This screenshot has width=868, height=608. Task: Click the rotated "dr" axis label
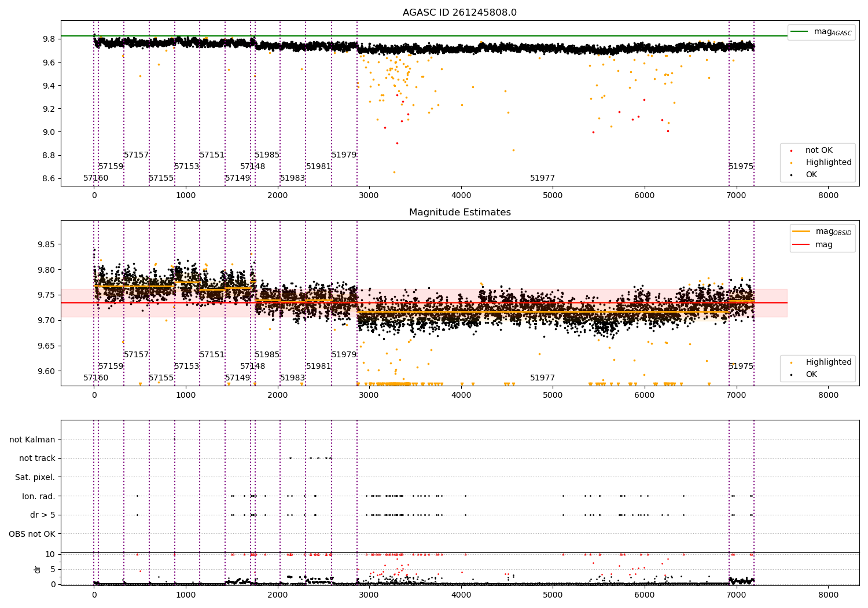(38, 569)
